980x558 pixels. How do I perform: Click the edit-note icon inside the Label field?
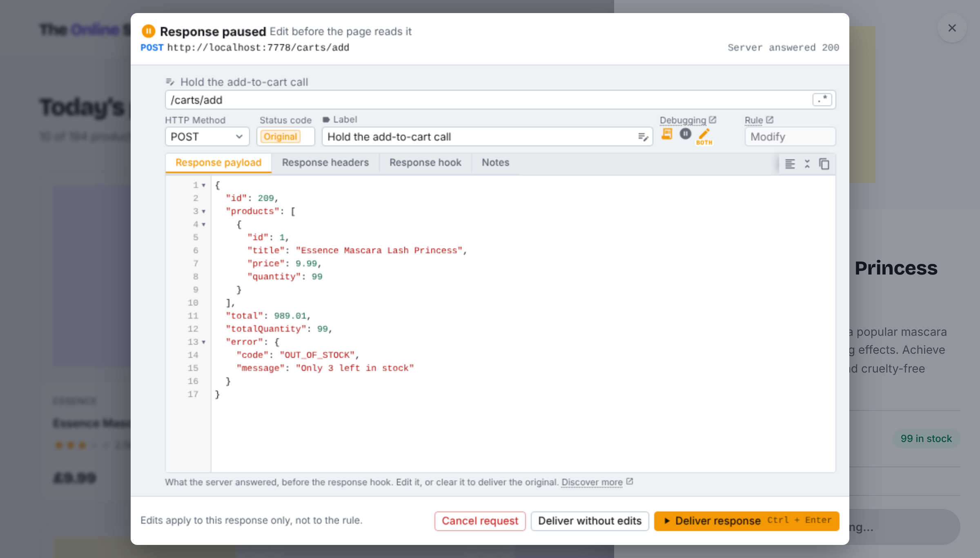(x=643, y=137)
